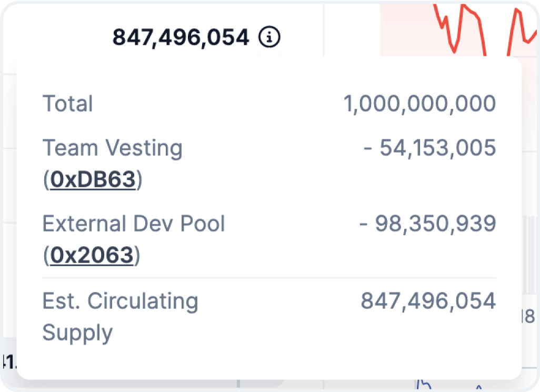The height and width of the screenshot is (392, 540).
Task: Click the cut-off bold text at bottom-left edge
Action: (x=7, y=362)
